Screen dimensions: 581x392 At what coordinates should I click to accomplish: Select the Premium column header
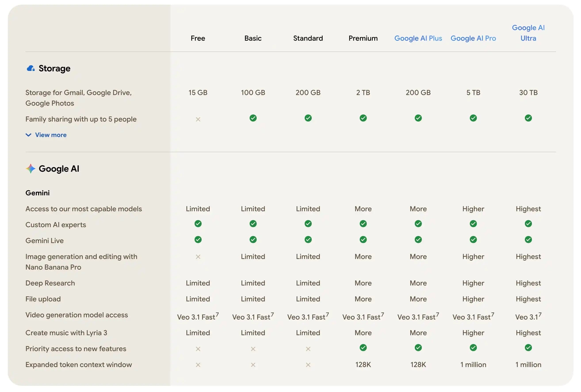[363, 38]
